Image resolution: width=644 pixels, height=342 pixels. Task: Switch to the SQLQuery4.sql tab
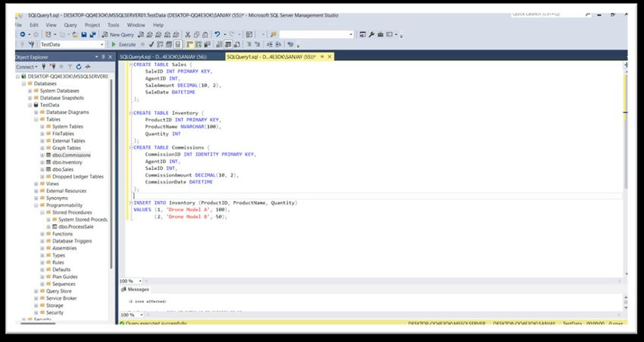click(x=163, y=57)
